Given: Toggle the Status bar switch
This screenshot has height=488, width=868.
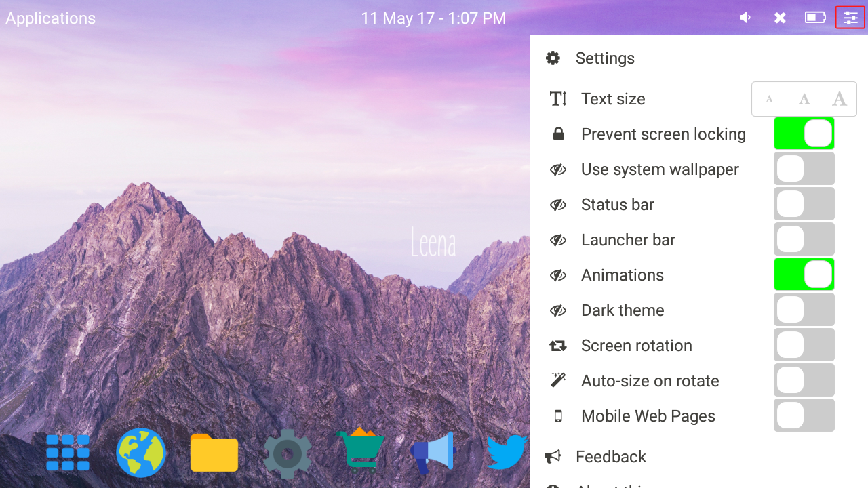Looking at the screenshot, I should (804, 204).
